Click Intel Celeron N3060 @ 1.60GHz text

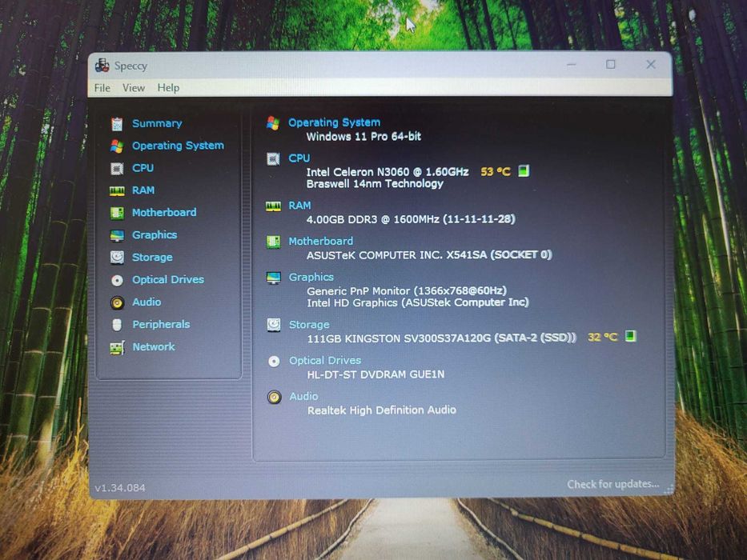[388, 172]
